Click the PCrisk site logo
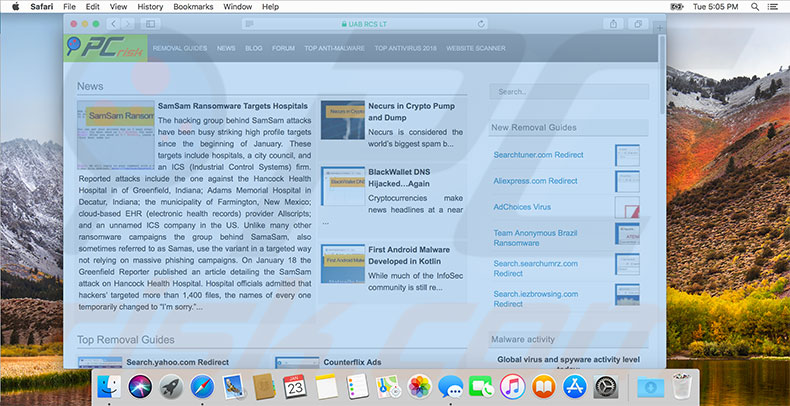 coord(106,48)
